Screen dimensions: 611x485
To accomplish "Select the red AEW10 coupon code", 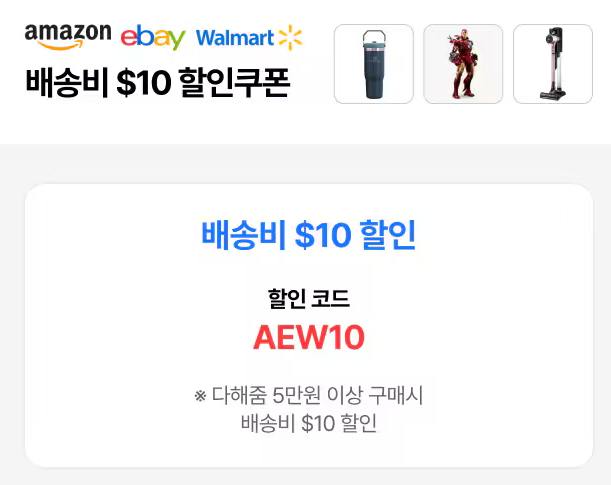I will click(308, 338).
